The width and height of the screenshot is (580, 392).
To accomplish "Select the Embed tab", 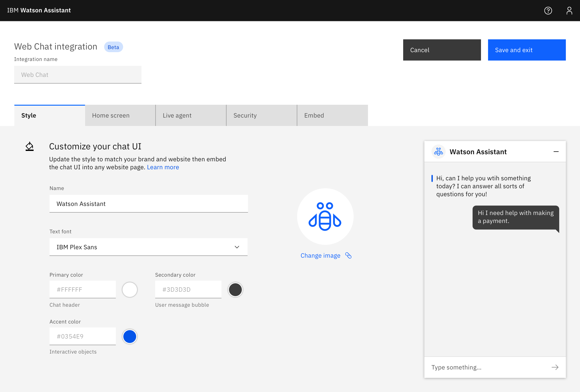I will click(332, 116).
